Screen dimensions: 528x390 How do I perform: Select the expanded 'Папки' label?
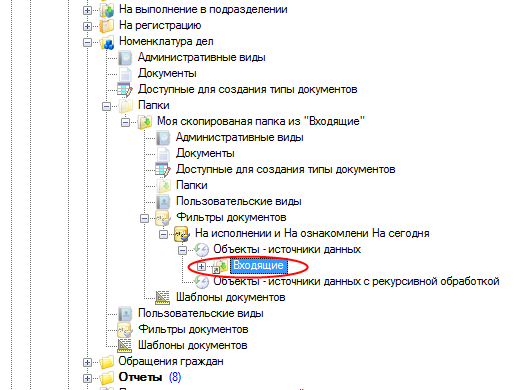click(x=154, y=106)
